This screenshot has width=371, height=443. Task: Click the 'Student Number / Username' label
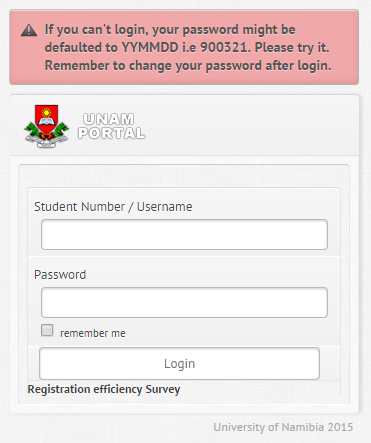pyautogui.click(x=113, y=207)
